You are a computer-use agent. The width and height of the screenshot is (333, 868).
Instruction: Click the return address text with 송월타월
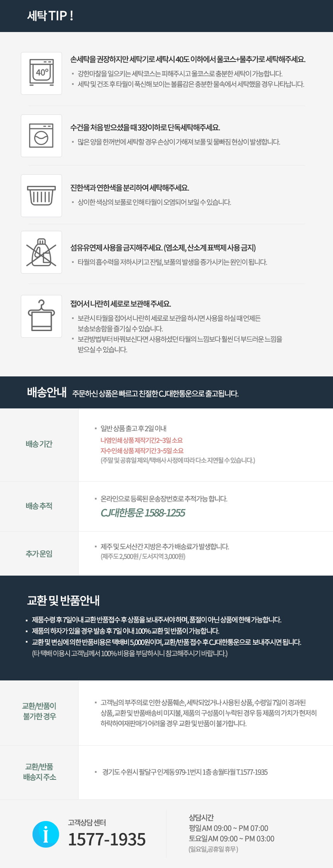(185, 772)
